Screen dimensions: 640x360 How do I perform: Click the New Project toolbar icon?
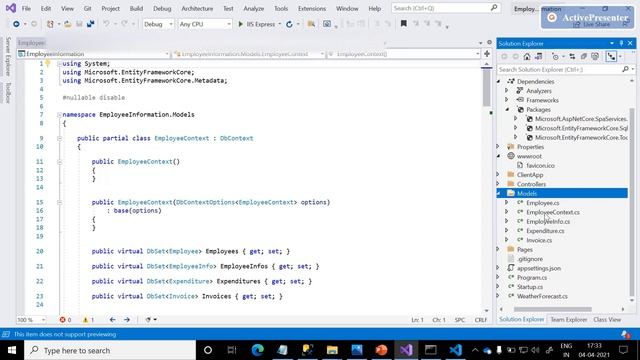pos(50,24)
